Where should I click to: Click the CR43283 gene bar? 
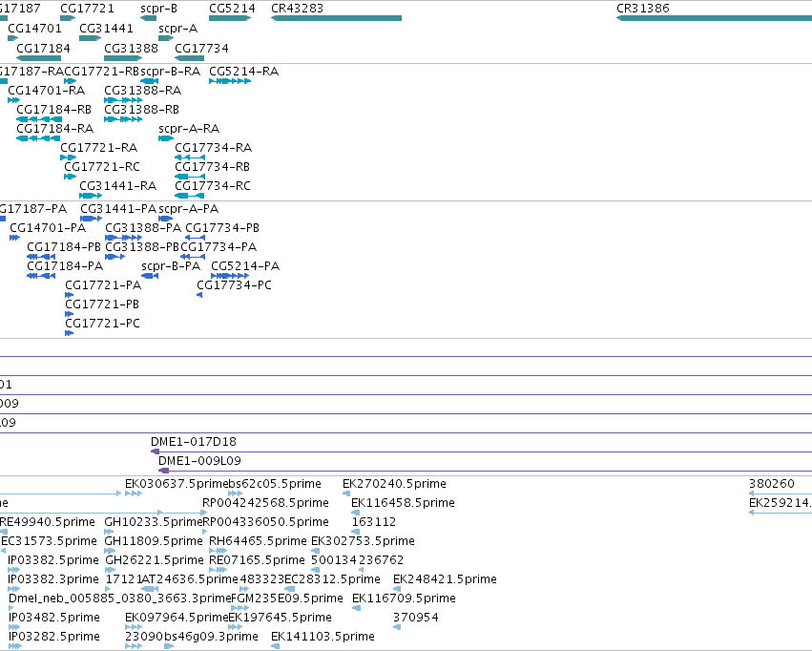(336, 18)
